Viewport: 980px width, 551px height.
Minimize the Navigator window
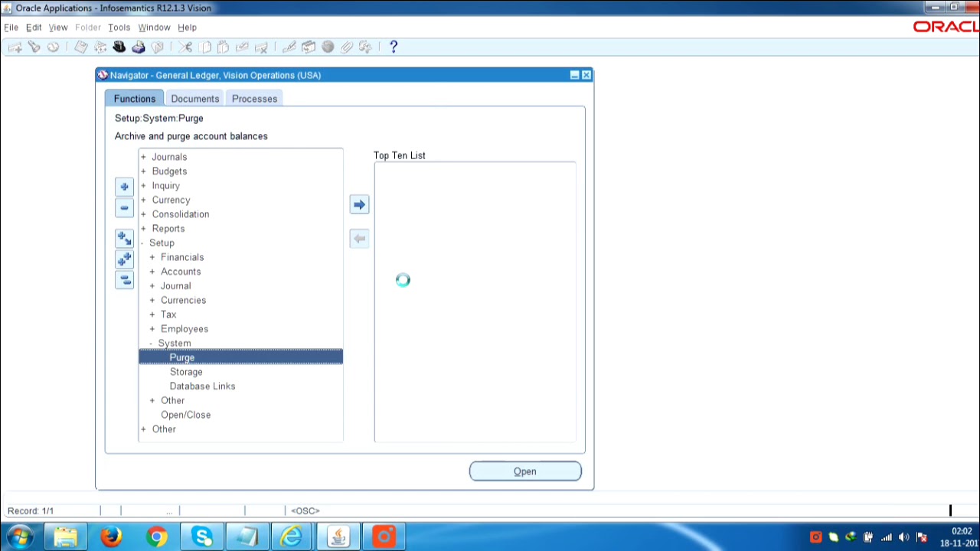(574, 75)
